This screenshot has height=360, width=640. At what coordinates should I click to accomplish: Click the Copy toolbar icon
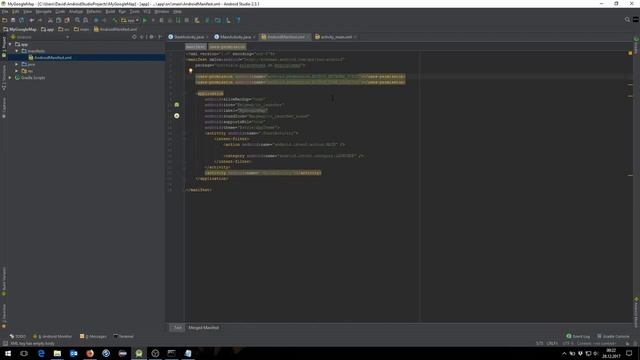click(x=58, y=20)
